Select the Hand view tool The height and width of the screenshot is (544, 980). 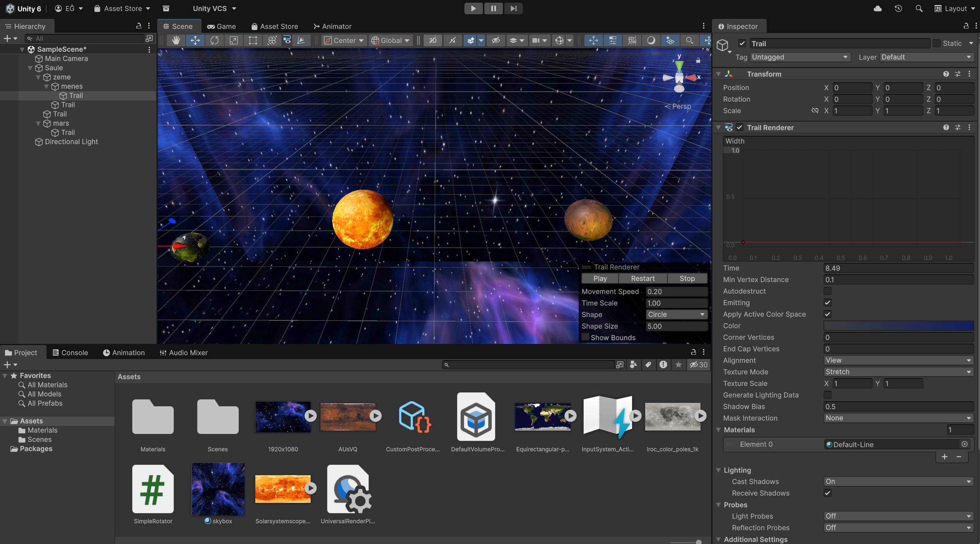pyautogui.click(x=176, y=40)
